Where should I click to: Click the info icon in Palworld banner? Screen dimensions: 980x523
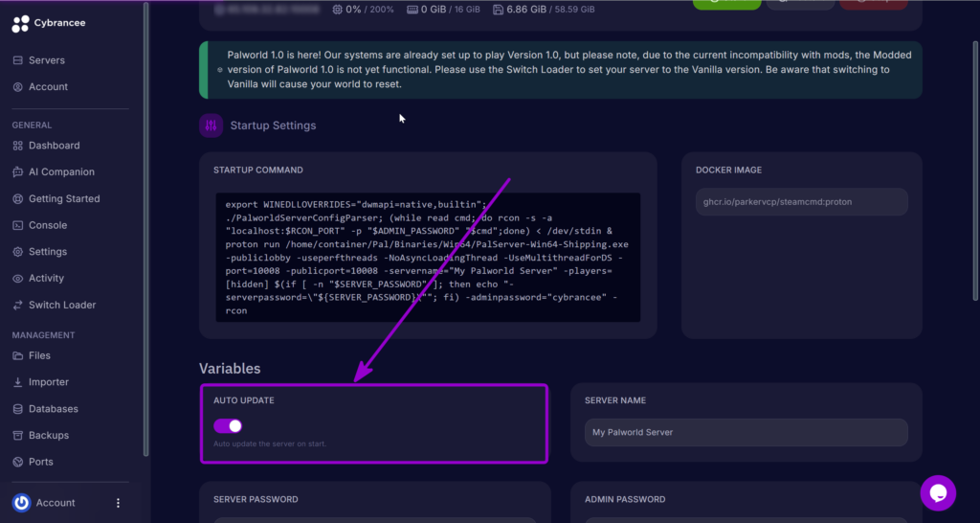point(219,69)
